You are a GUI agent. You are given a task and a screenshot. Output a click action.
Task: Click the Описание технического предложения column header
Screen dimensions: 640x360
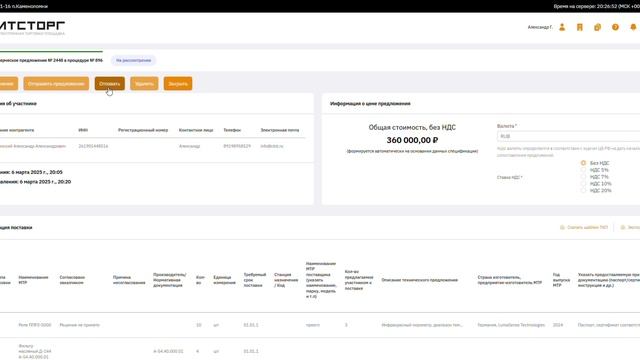pyautogui.click(x=420, y=280)
